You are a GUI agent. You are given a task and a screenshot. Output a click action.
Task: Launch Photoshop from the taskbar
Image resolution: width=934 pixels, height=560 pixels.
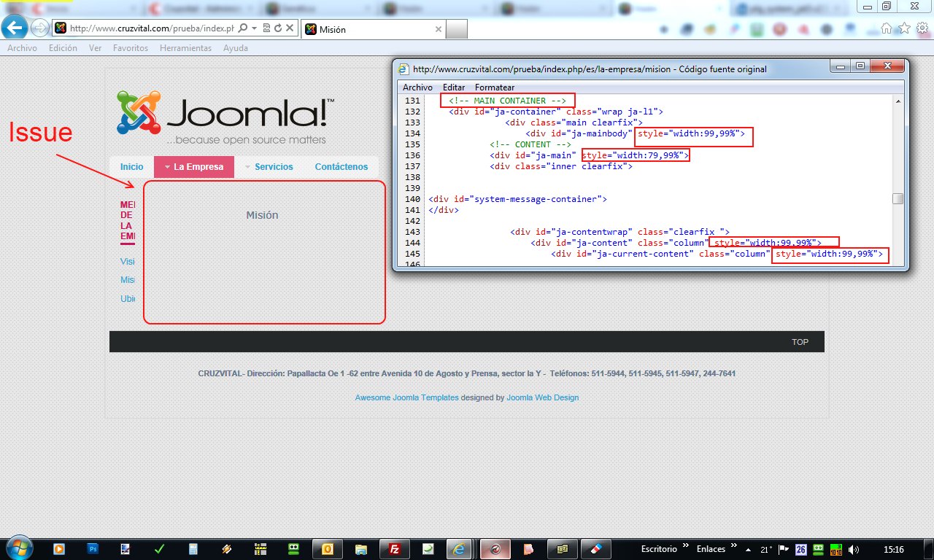[x=93, y=549]
